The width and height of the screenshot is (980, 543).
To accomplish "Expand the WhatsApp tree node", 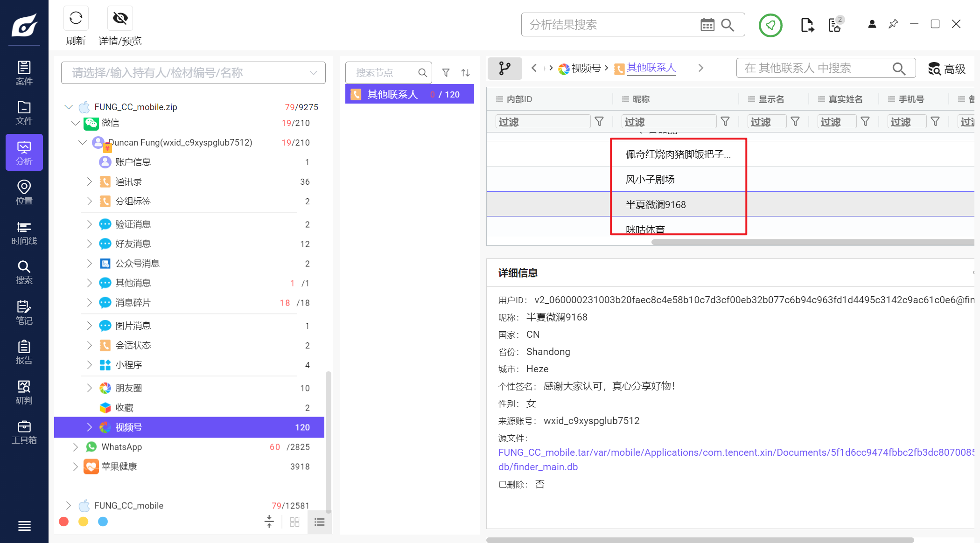I will point(75,447).
